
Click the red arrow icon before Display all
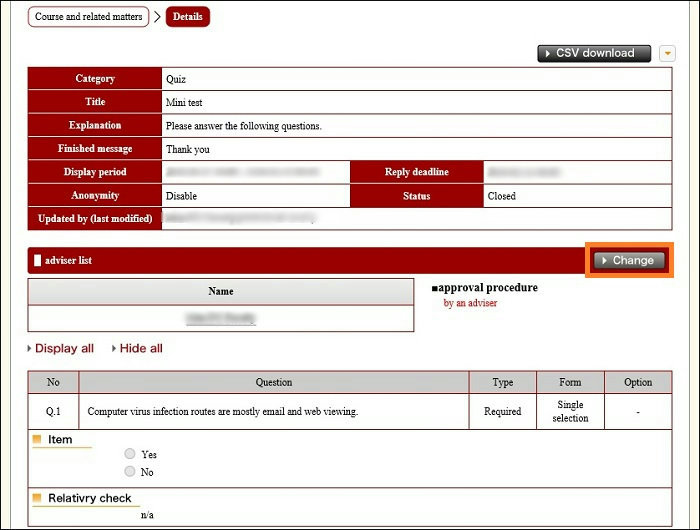tap(29, 348)
